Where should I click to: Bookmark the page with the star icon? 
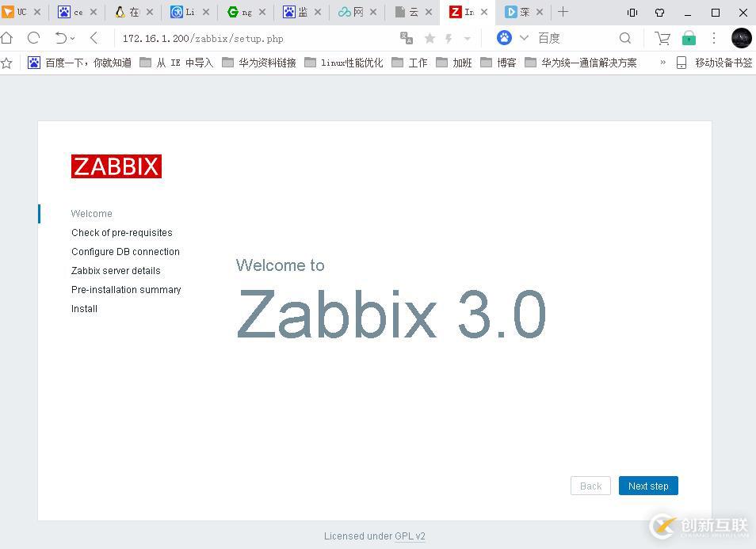tap(429, 38)
